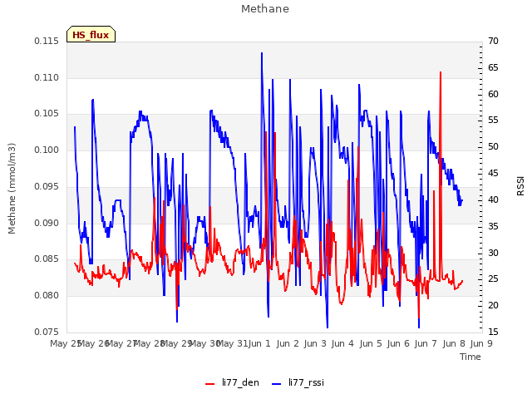Click the Methane chart title
532x399 pixels.
265,9
